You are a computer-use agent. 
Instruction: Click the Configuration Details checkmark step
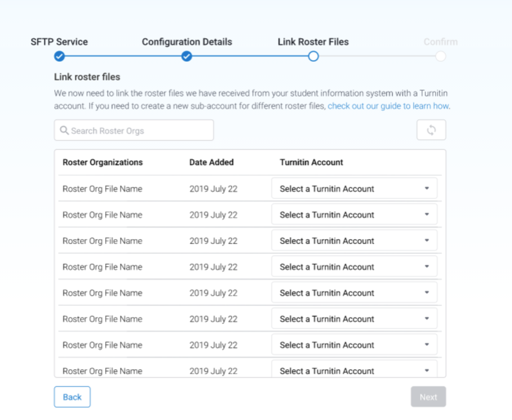[x=186, y=57]
